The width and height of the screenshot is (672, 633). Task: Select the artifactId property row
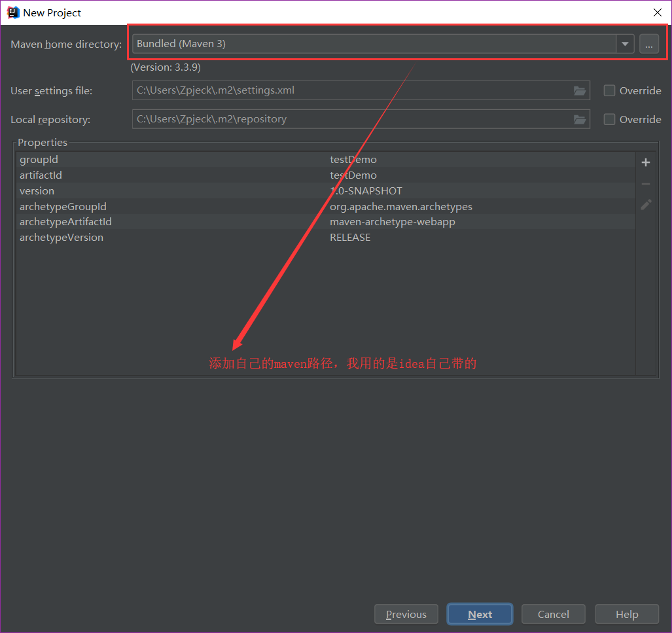[x=326, y=175]
